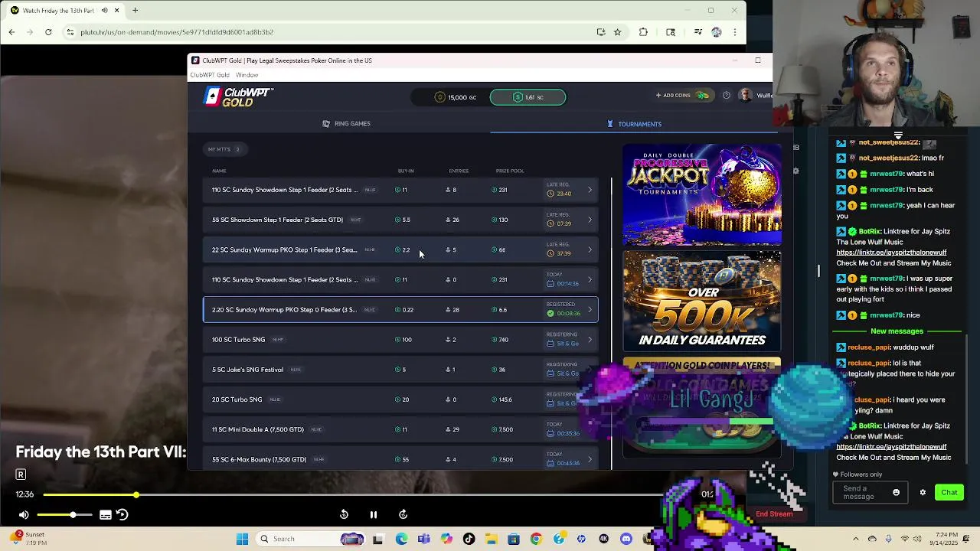Open first linktr.ee jayspitzthalonewulf link in chat

891,253
